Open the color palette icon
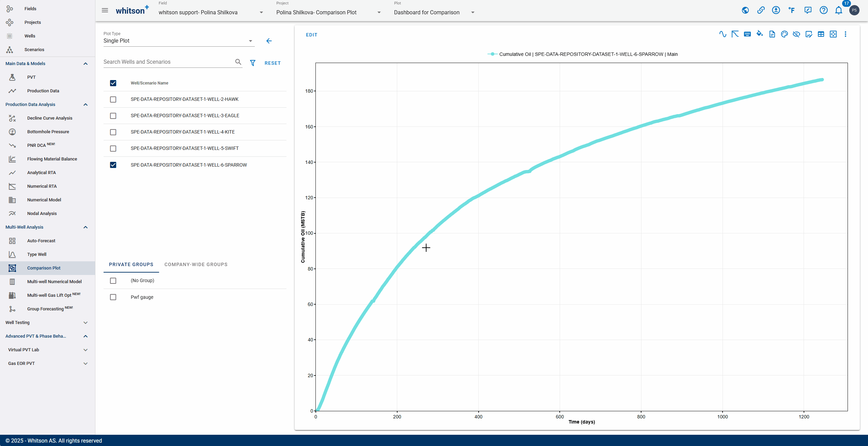 tap(784, 34)
